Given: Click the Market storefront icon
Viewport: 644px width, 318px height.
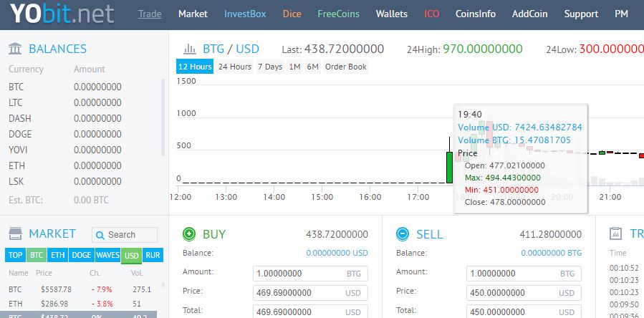Looking at the screenshot, I should (x=16, y=233).
